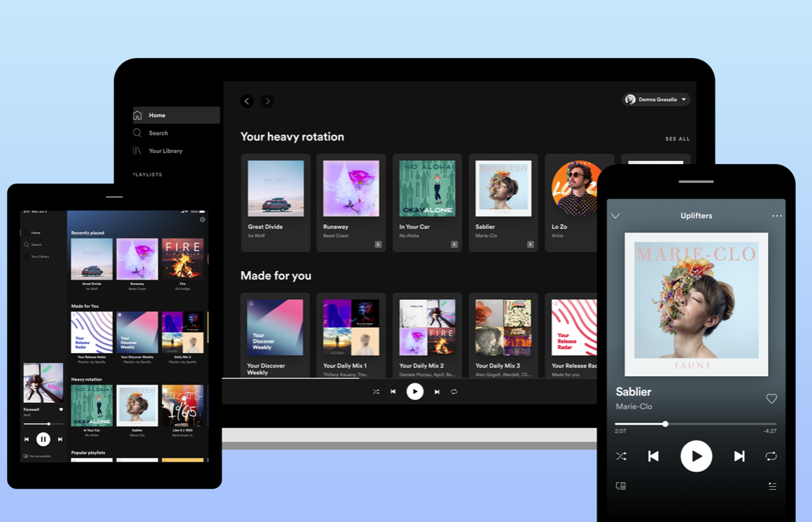
Task: Seek on the phone's song progress slider
Action: coord(696,424)
